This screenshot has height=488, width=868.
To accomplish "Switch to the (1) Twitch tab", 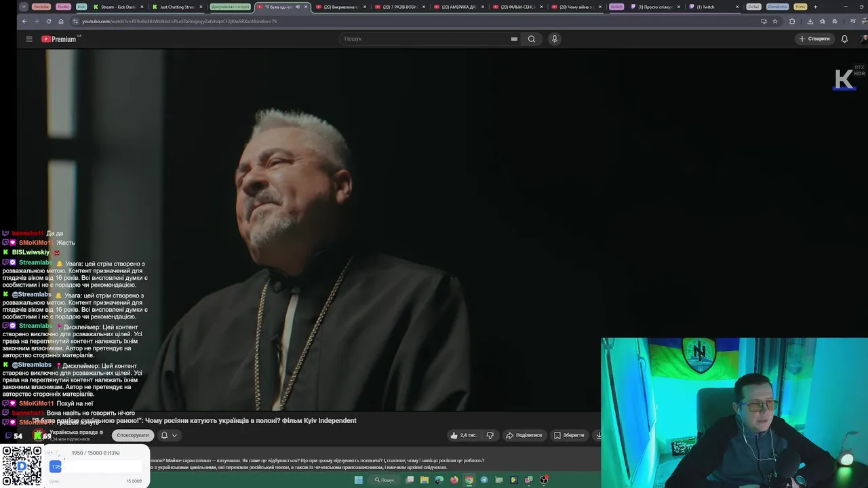I will [714, 7].
